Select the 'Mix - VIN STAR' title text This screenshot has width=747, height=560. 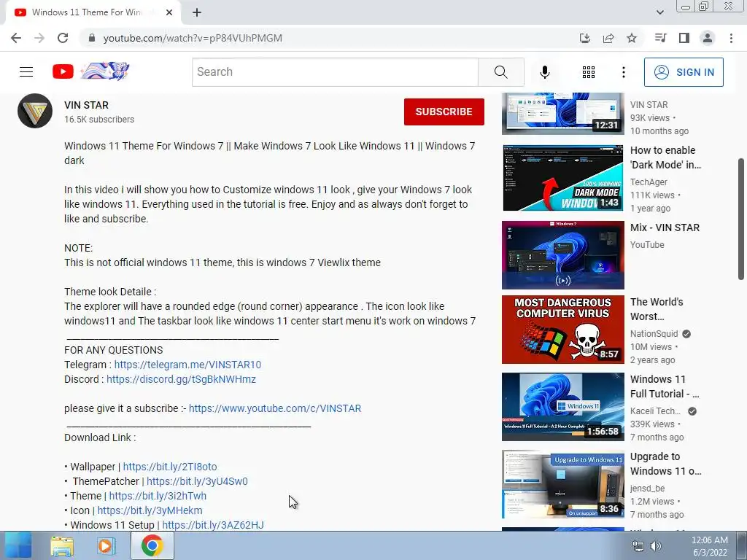665,227
